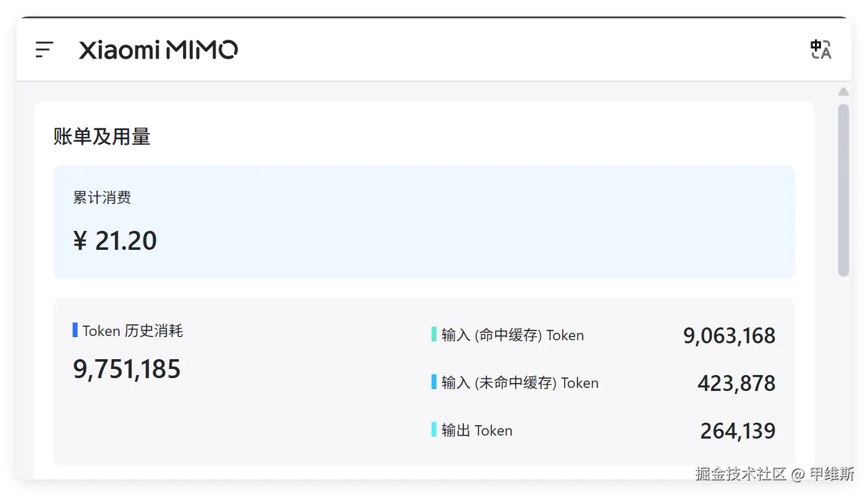This screenshot has width=868, height=496.
Task: Click the 输入 (未命中缓存) Token label
Action: [x=519, y=383]
